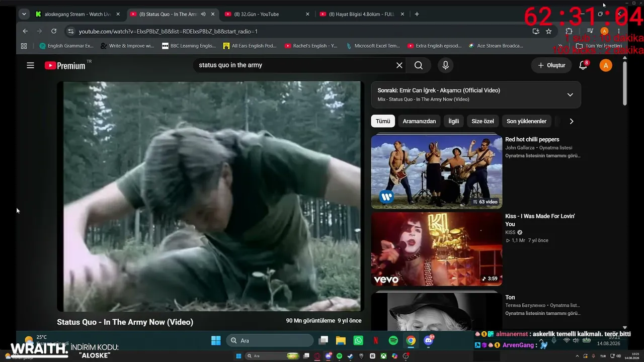The height and width of the screenshot is (362, 644).
Task: Select the İlgili filter chip
Action: click(454, 121)
